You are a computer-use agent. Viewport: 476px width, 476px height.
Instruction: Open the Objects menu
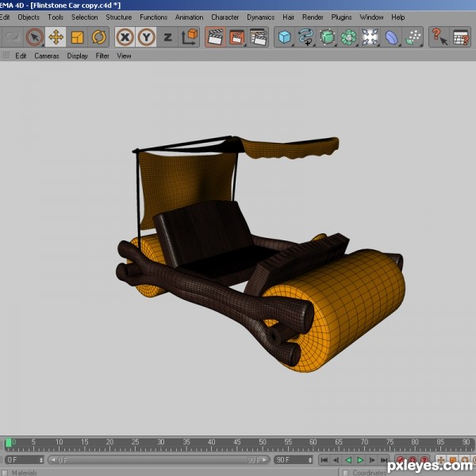click(x=29, y=17)
